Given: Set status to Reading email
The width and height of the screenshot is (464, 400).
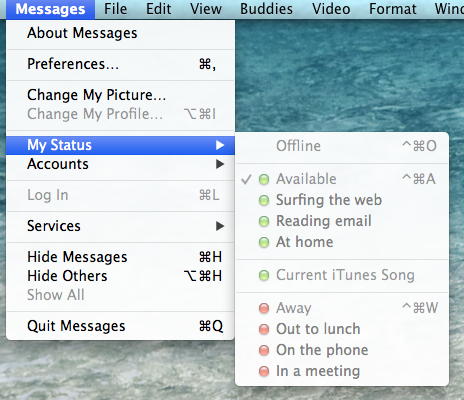Looking at the screenshot, I should coord(342,221).
